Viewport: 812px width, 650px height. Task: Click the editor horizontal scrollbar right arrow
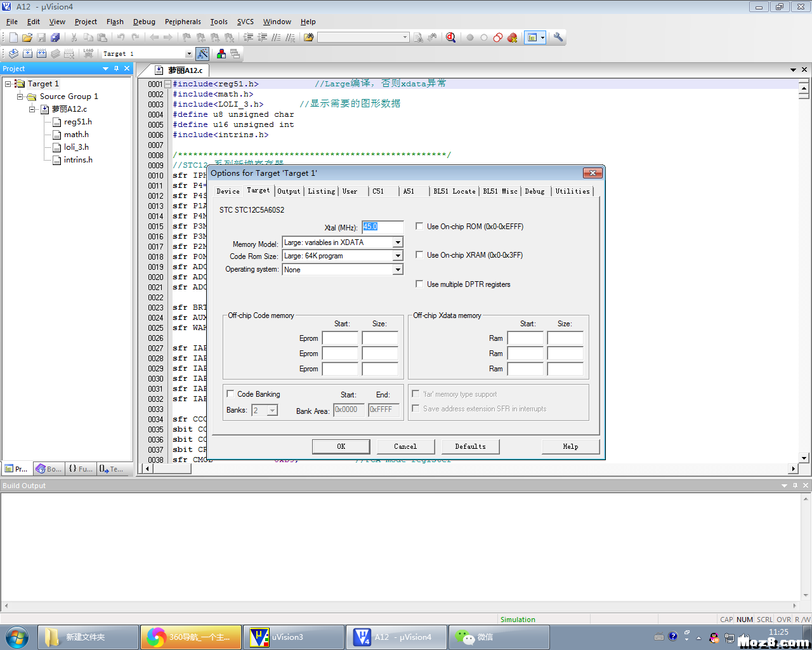coord(793,468)
